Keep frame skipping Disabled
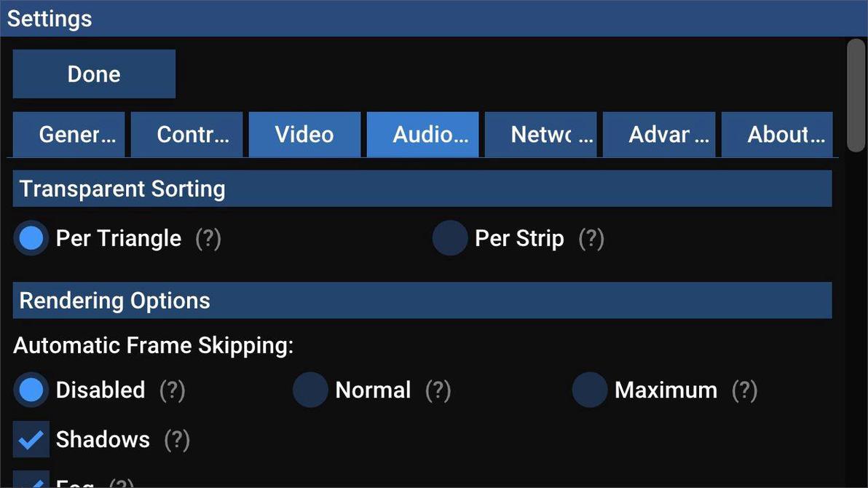This screenshot has height=488, width=868. pos(31,389)
